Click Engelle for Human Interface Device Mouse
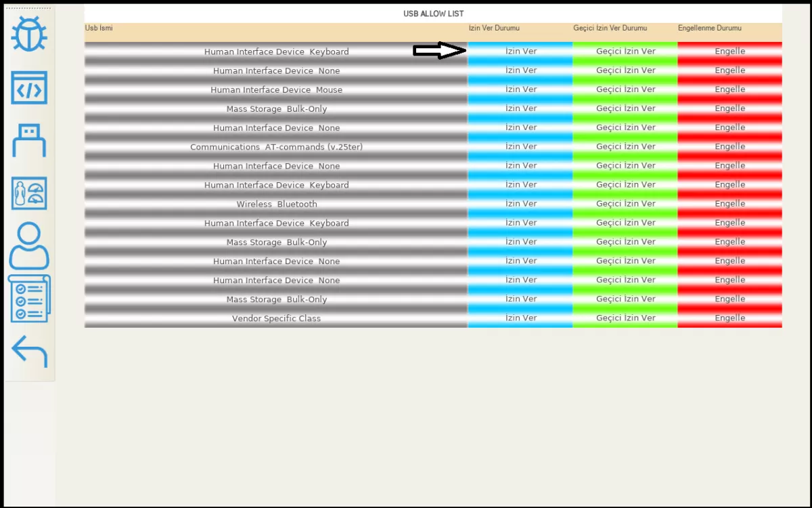This screenshot has width=812, height=508. click(729, 89)
